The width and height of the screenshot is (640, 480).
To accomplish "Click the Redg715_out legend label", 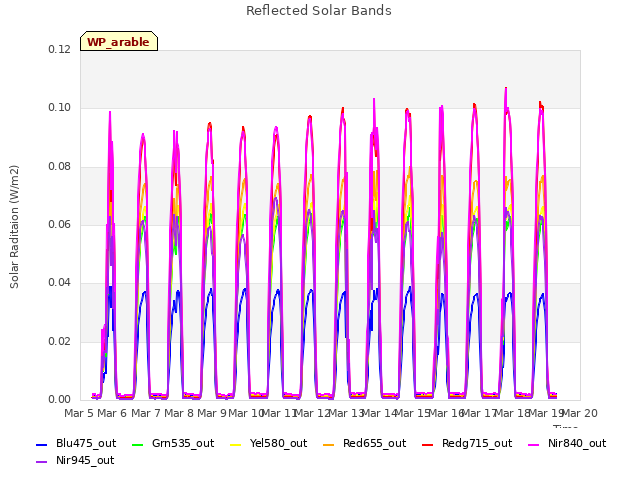I will click(477, 443).
